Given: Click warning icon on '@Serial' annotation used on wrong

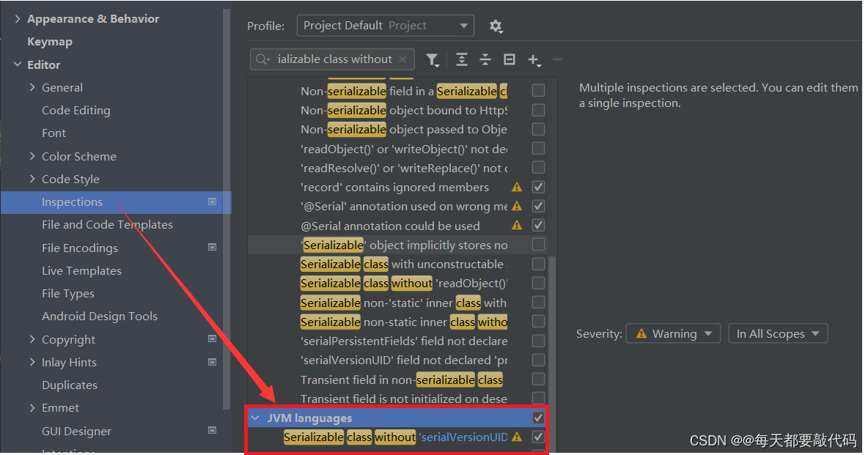Looking at the screenshot, I should tap(517, 206).
